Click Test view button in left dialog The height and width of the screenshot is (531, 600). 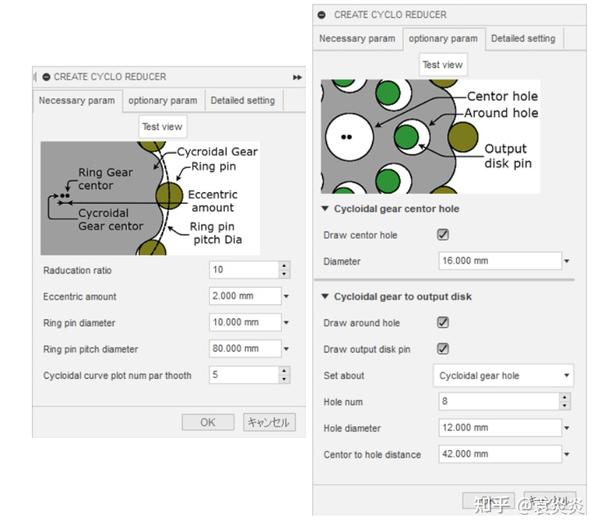click(163, 127)
